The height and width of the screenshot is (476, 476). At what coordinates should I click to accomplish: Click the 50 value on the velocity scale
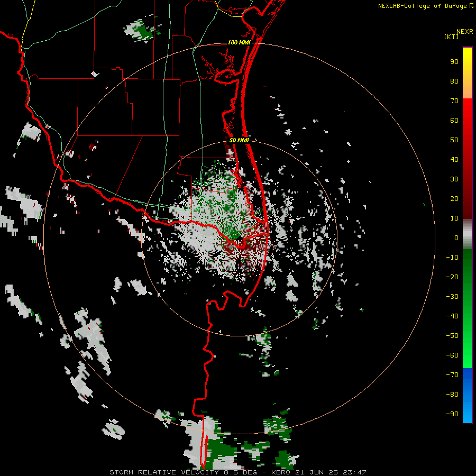[x=454, y=140]
